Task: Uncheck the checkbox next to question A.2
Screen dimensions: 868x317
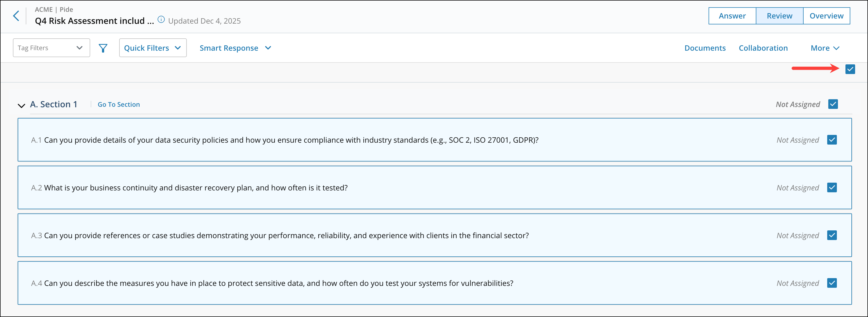Action: click(832, 187)
